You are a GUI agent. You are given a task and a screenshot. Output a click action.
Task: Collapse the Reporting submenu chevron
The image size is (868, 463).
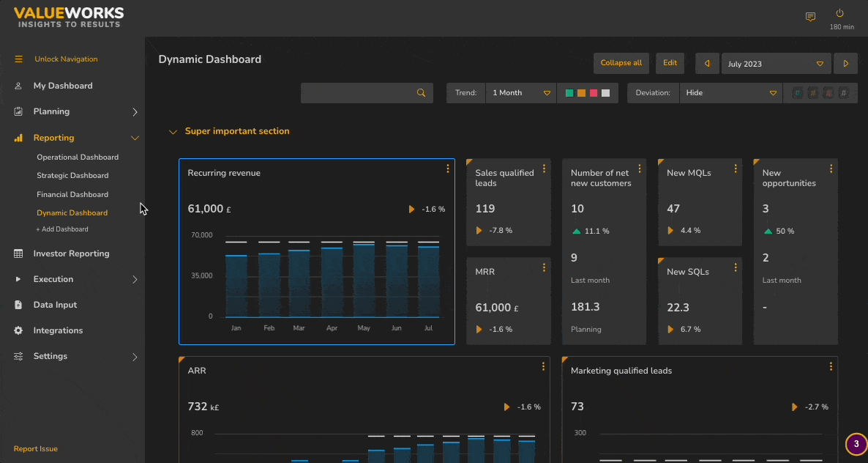pyautogui.click(x=135, y=138)
